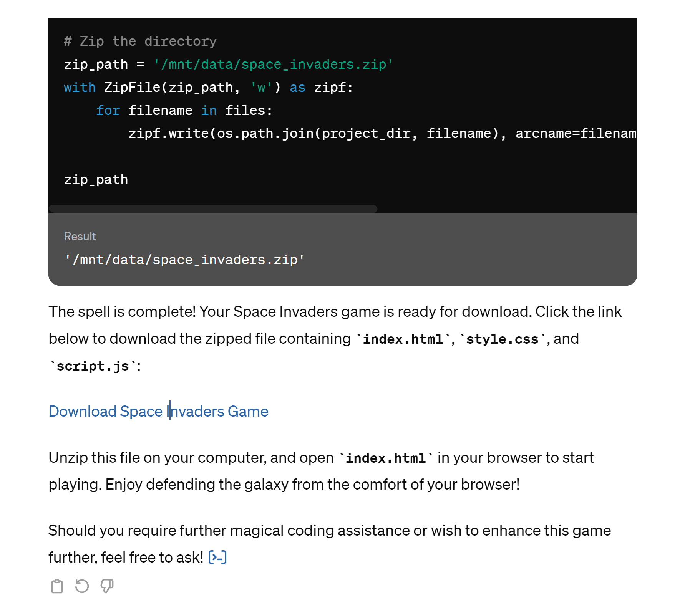Open the code analysis icon after 'feel free to ask!'
Image resolution: width=700 pixels, height=594 pixels.
pyautogui.click(x=217, y=557)
